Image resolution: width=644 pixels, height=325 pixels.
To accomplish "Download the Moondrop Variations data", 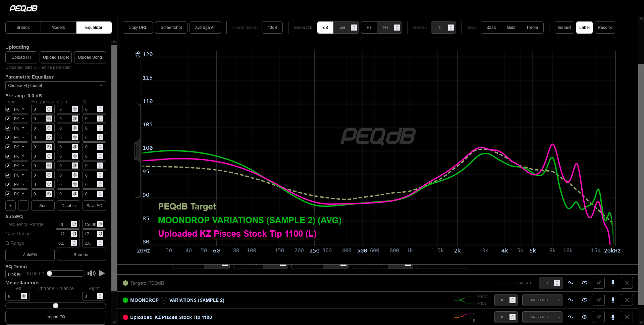I will click(613, 300).
